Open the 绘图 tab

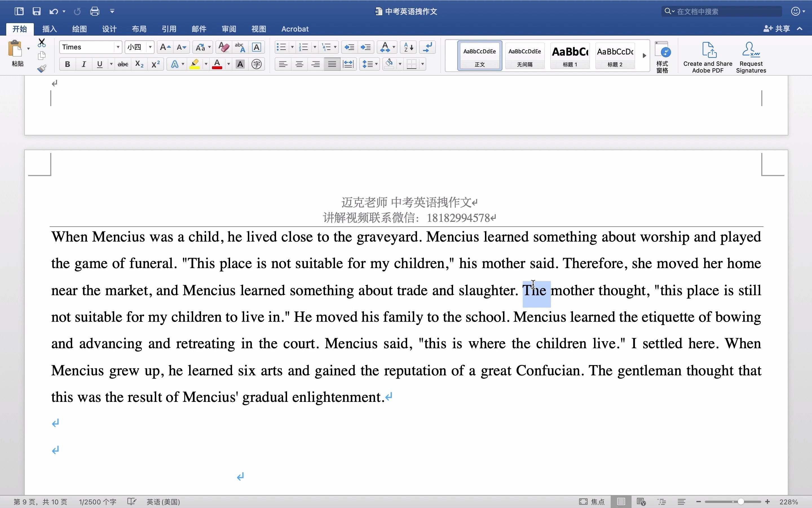click(79, 29)
